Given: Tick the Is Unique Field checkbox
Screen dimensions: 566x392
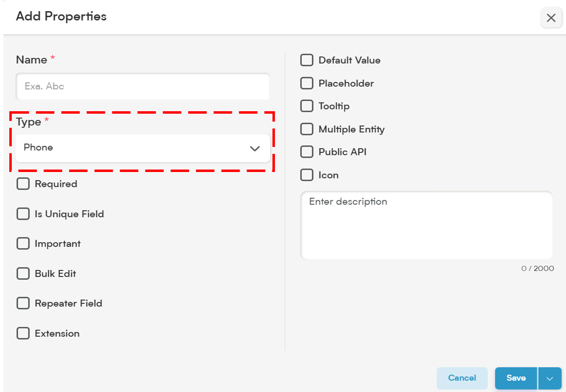Looking at the screenshot, I should point(23,214).
